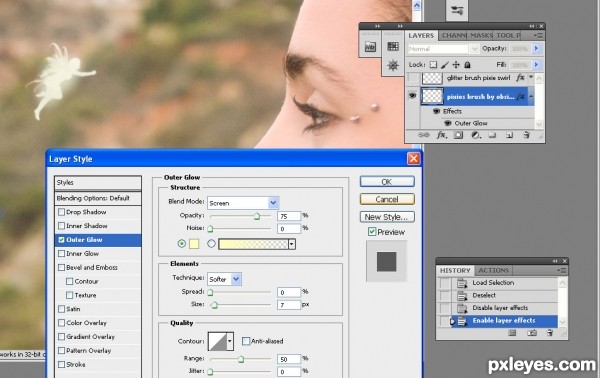Open the Adjustments sun-shaped panel icon

[393, 65]
